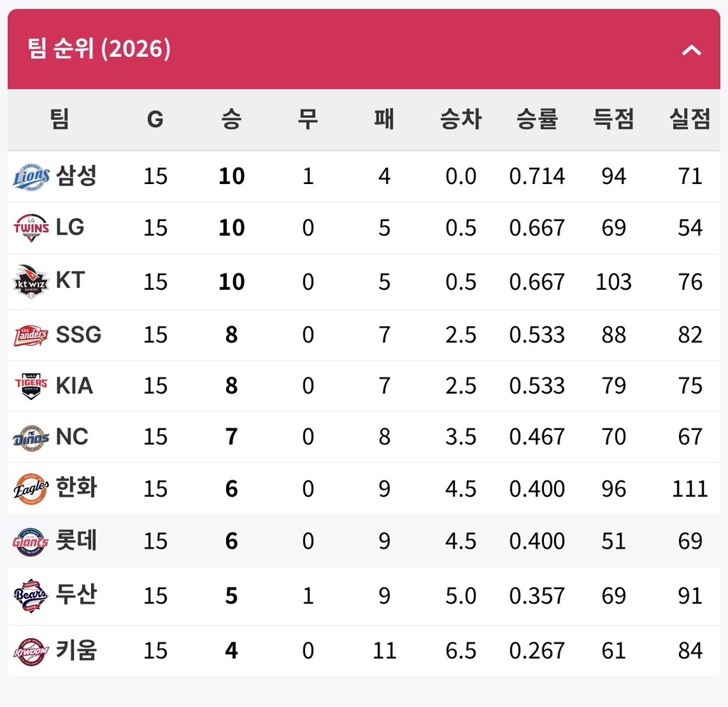Screen dimensions: 728x707
Task: Open the 두산 team name link
Action: pyautogui.click(x=76, y=595)
